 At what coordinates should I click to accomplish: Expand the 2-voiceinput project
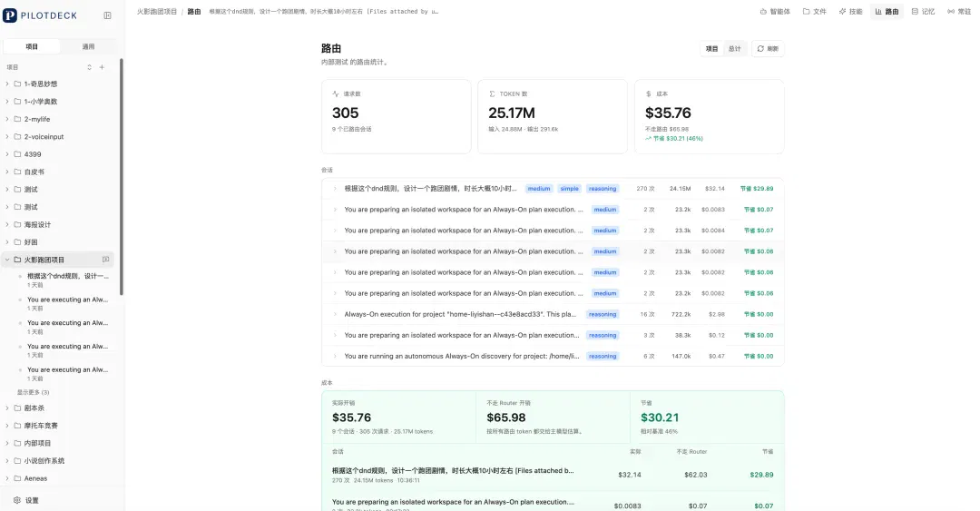[7, 136]
